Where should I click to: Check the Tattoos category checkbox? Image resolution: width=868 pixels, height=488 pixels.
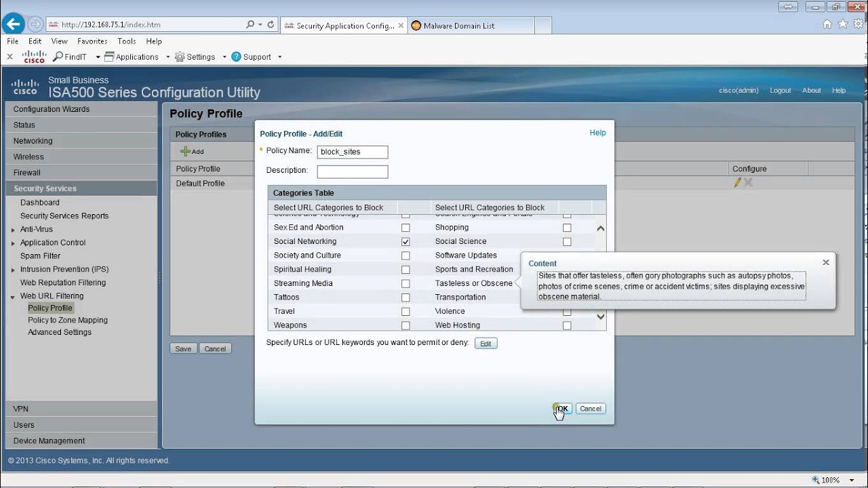tap(406, 298)
